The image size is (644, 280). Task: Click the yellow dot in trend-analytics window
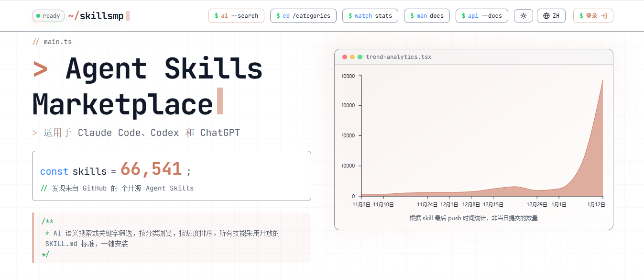(352, 57)
